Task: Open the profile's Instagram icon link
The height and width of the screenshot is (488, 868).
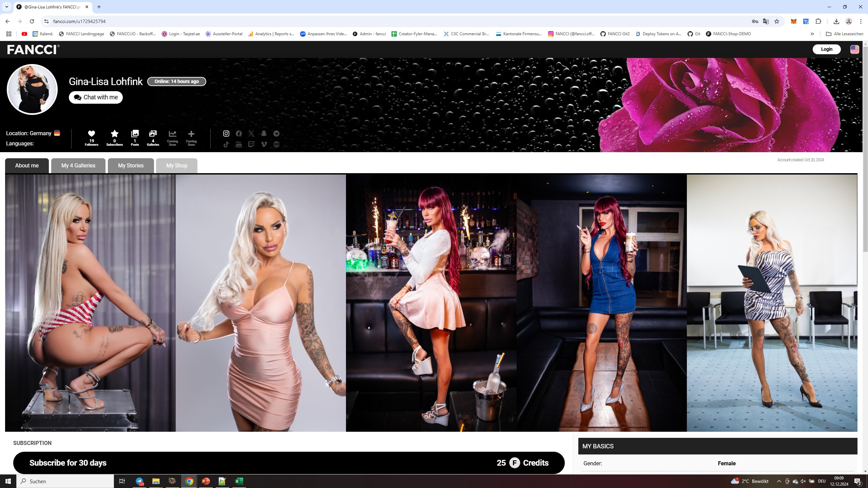Action: [x=226, y=134]
